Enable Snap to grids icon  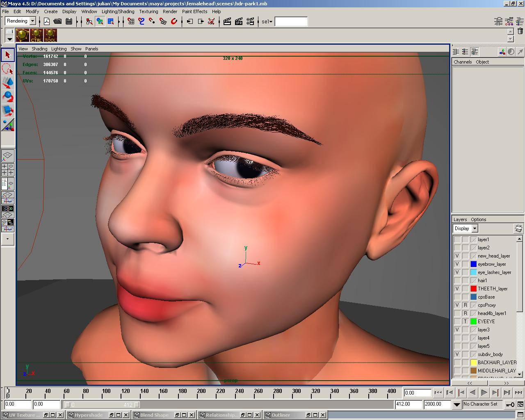click(x=131, y=21)
